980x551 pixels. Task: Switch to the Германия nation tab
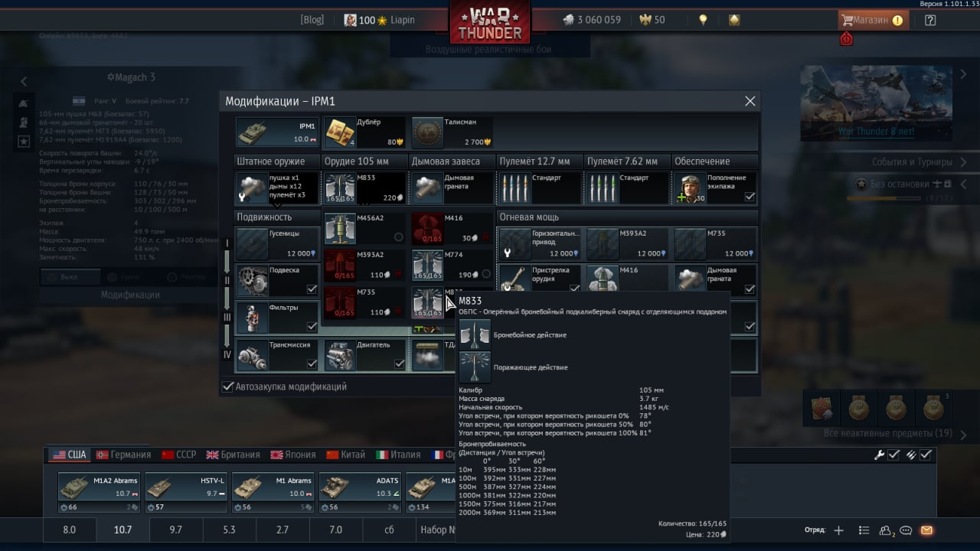(x=123, y=455)
